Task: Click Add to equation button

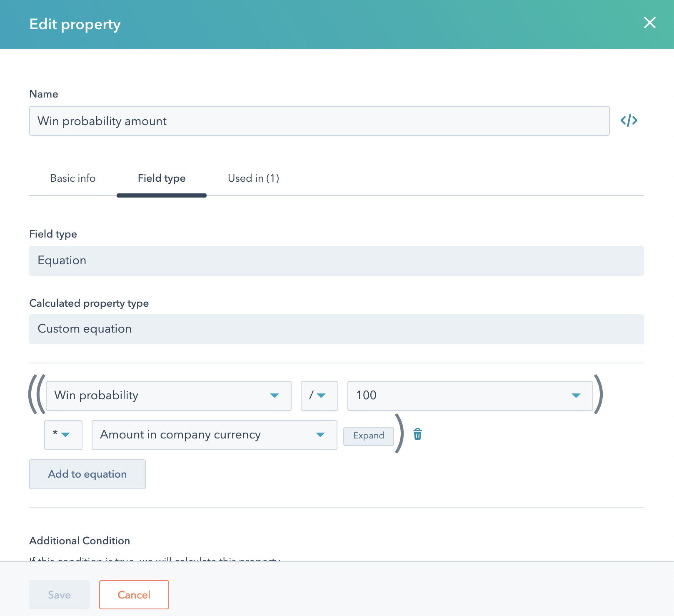Action: click(x=87, y=474)
